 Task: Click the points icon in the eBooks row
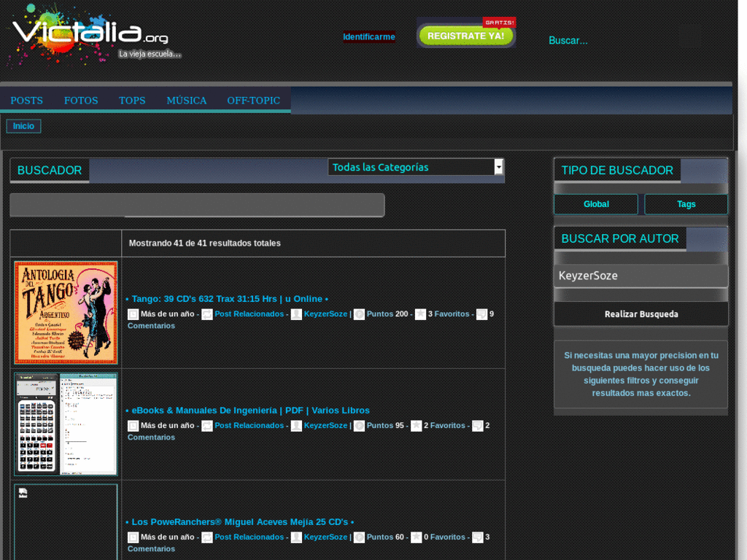coord(359,426)
